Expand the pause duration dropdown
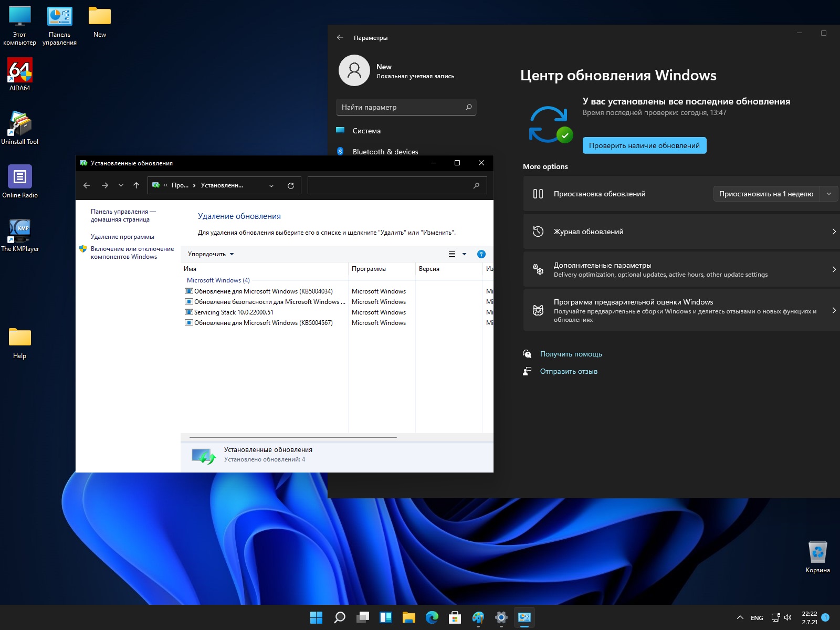 pyautogui.click(x=828, y=194)
